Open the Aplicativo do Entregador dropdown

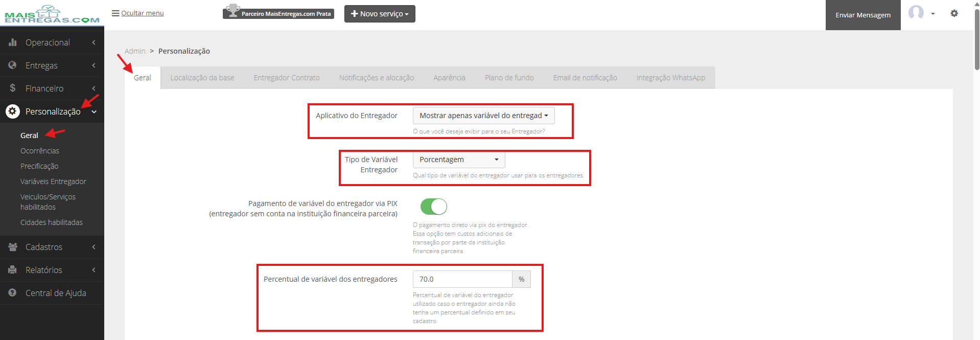click(483, 116)
